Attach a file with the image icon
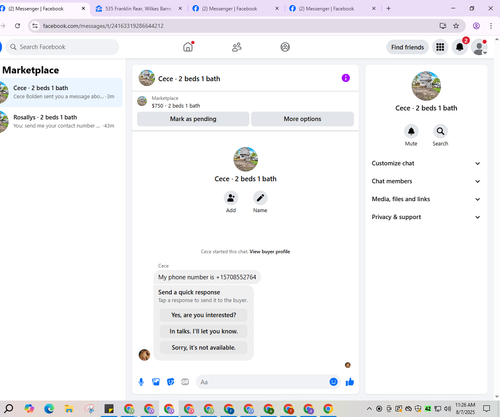500x417 pixels. click(156, 382)
